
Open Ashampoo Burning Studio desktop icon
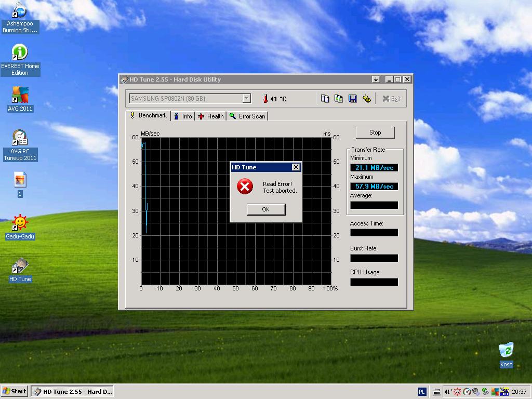click(20, 17)
